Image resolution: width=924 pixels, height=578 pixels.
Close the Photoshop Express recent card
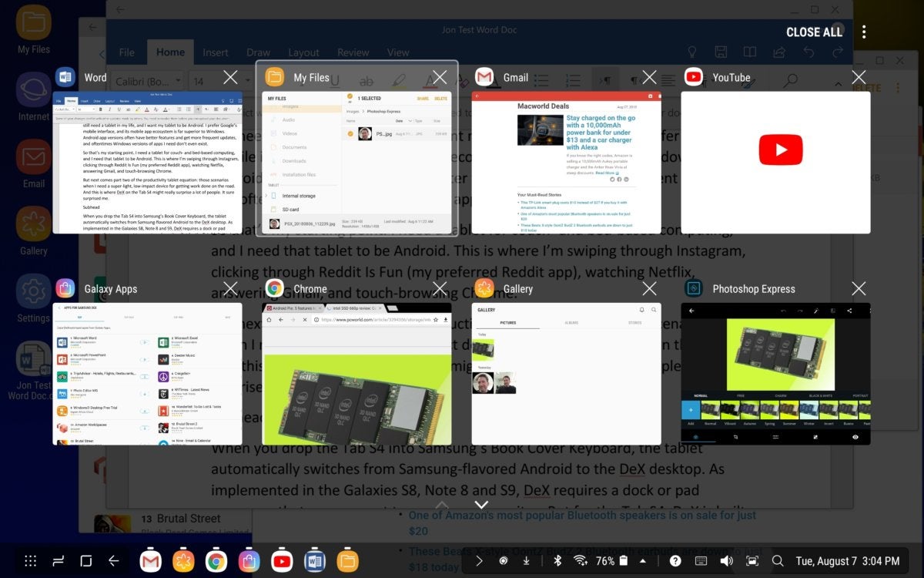click(859, 289)
